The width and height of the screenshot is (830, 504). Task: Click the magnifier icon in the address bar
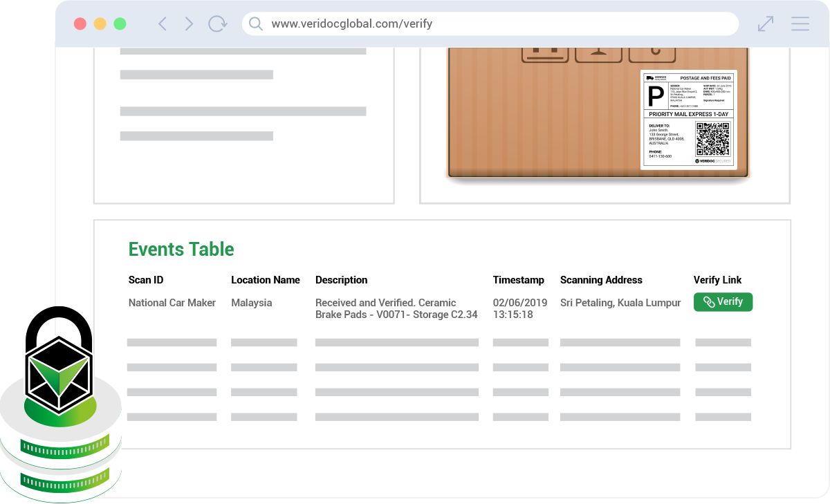tap(256, 24)
